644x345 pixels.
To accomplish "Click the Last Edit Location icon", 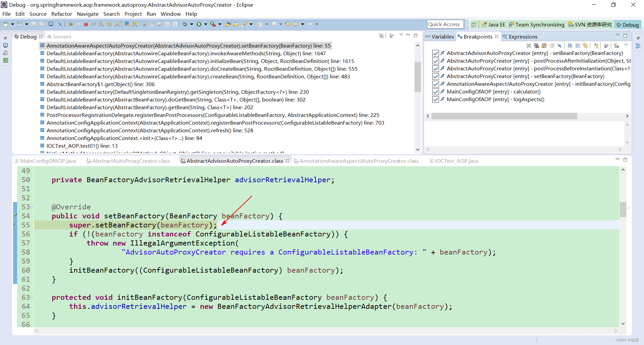I will point(288,24).
